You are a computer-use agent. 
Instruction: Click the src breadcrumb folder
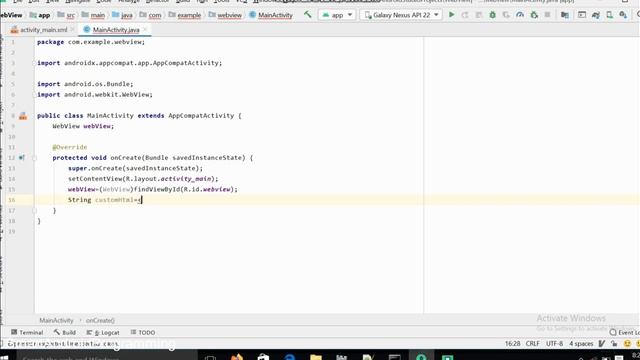point(66,15)
